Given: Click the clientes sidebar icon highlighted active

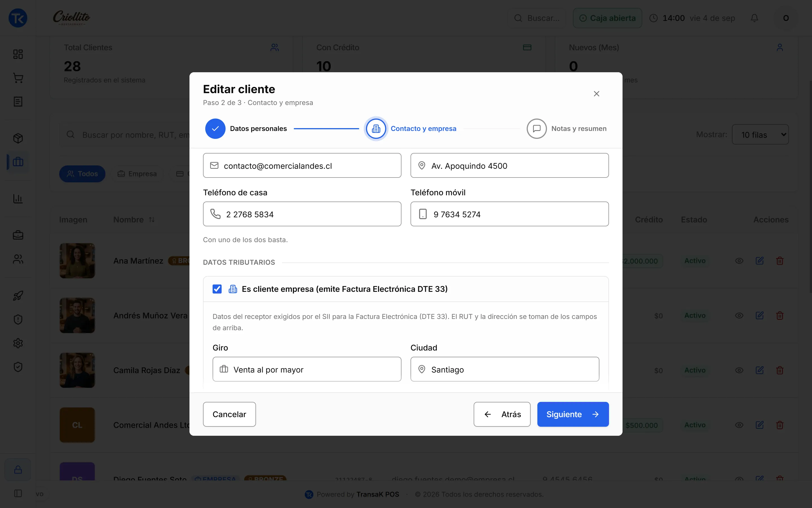Looking at the screenshot, I should tap(18, 162).
